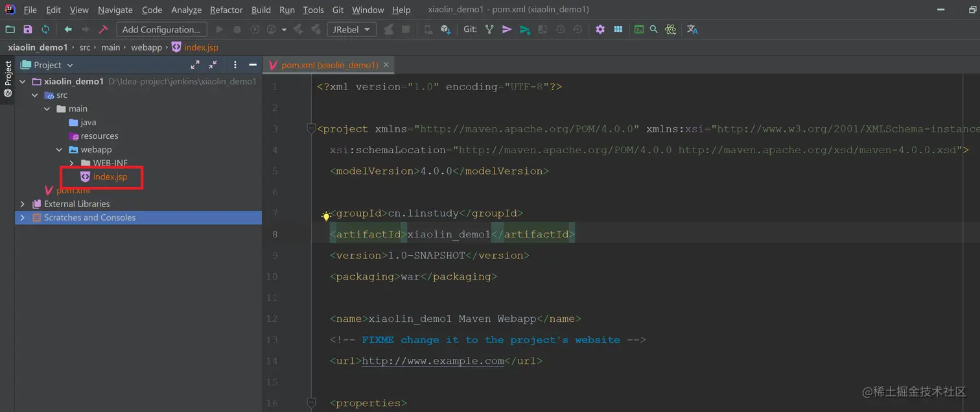This screenshot has width=980, height=412.
Task: Click the Stop square icon
Action: [406, 29]
